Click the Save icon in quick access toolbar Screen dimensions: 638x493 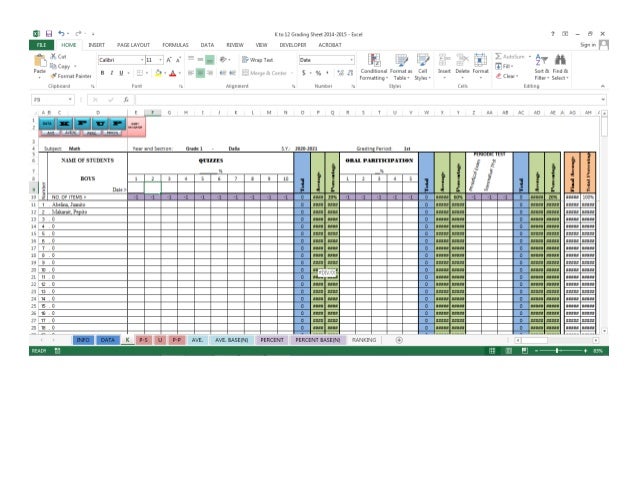(x=49, y=34)
